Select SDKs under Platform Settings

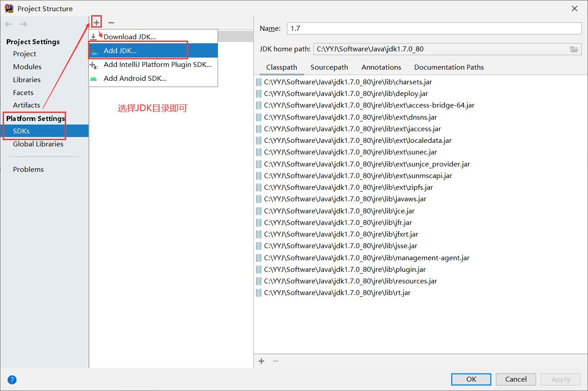(44, 131)
